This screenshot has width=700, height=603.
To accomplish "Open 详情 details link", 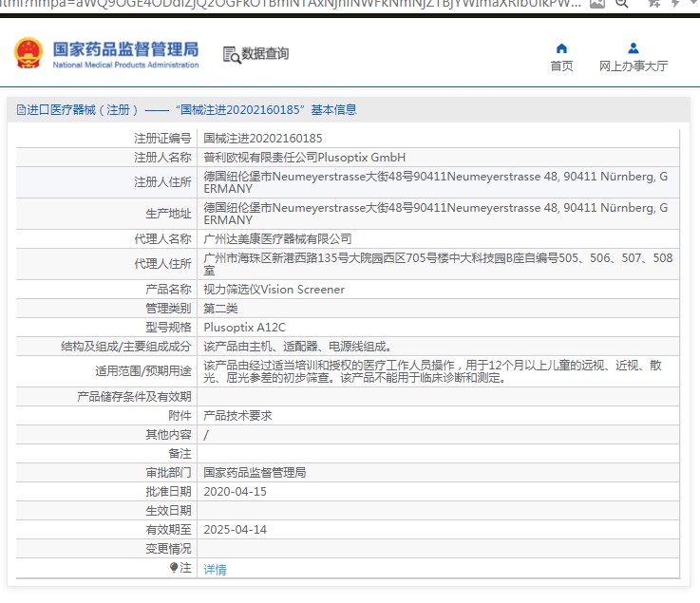I will [x=215, y=569].
